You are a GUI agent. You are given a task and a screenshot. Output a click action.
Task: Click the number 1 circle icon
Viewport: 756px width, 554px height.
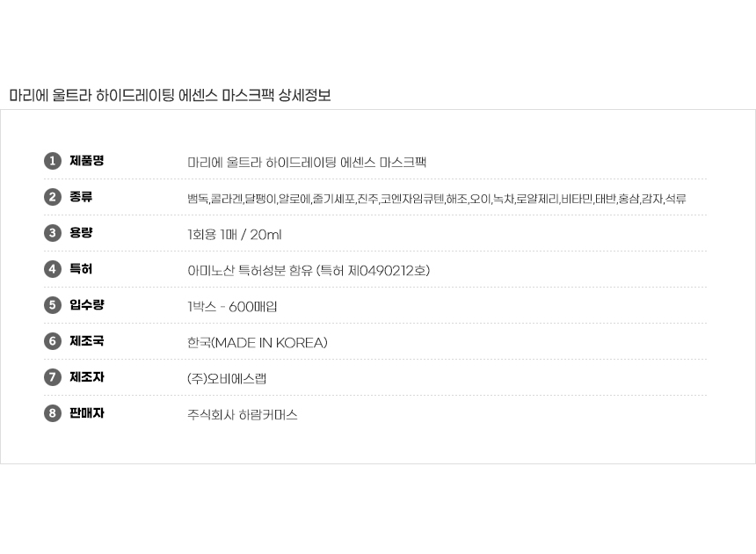coord(53,161)
